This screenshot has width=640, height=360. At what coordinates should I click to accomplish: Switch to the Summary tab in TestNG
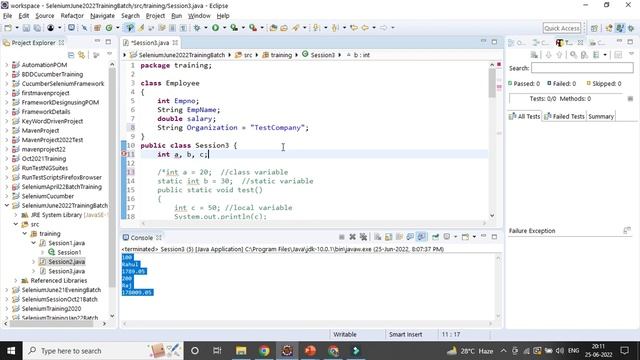601,116
